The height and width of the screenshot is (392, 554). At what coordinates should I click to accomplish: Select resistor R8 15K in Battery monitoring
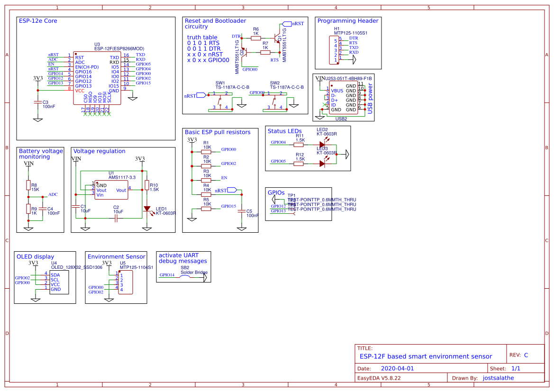28,184
